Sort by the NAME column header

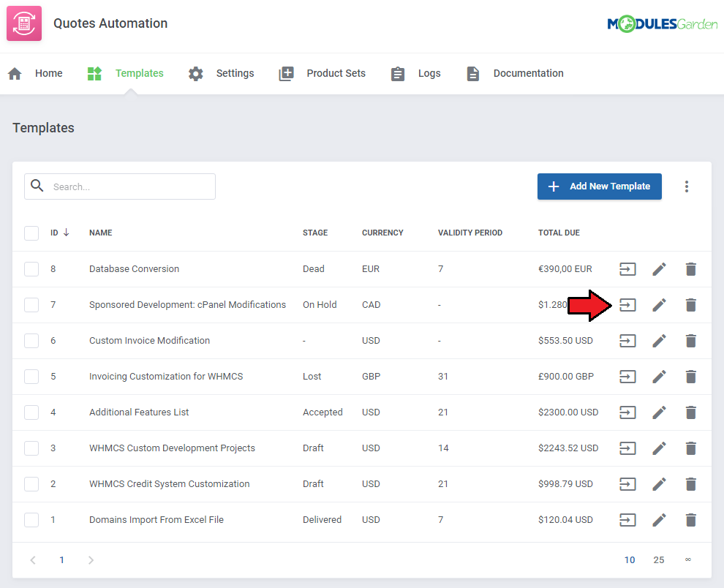(101, 233)
